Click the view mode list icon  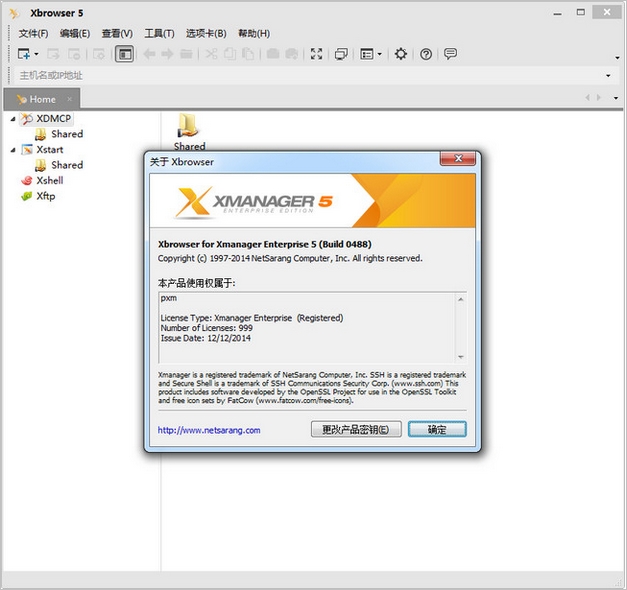pos(366,54)
